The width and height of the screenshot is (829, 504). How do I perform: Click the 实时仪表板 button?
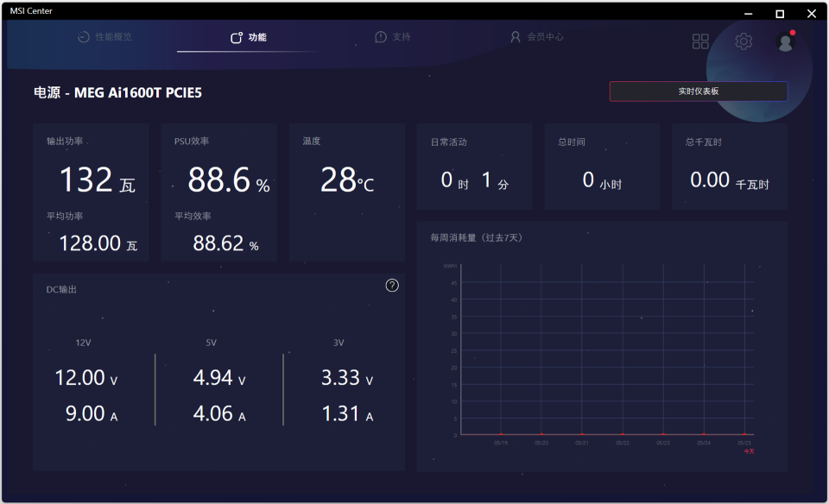[699, 91]
